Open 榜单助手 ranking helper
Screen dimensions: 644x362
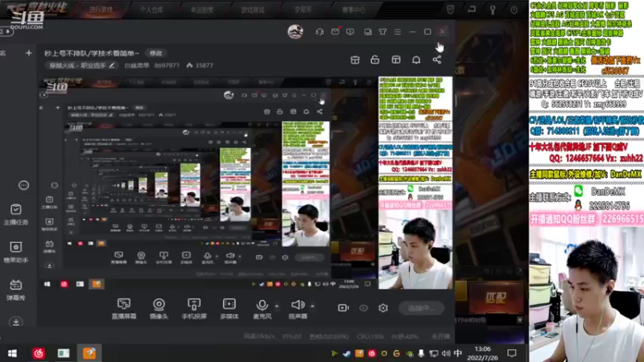(x=15, y=252)
